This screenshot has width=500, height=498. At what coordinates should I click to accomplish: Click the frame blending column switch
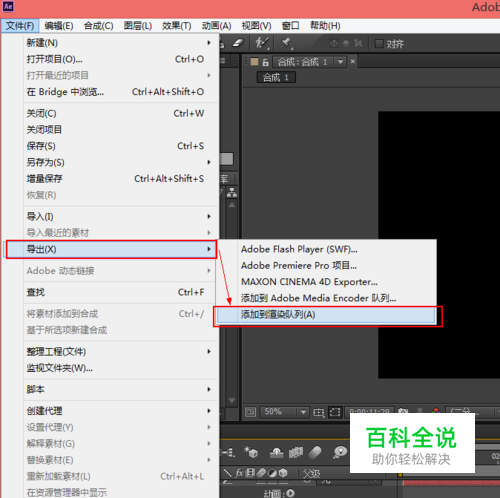tap(250, 473)
